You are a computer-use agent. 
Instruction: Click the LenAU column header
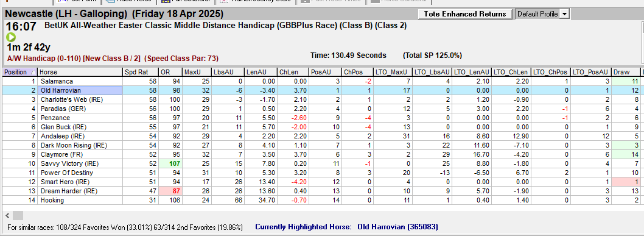tap(261, 72)
